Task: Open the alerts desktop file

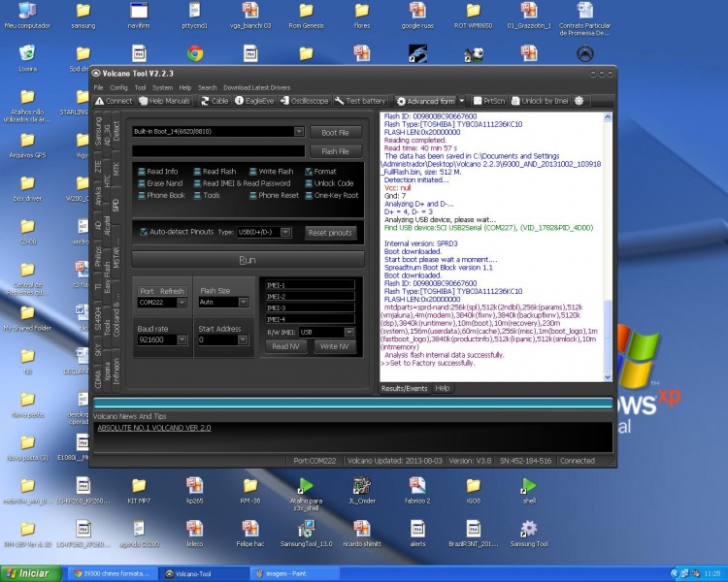Action: 417,533
